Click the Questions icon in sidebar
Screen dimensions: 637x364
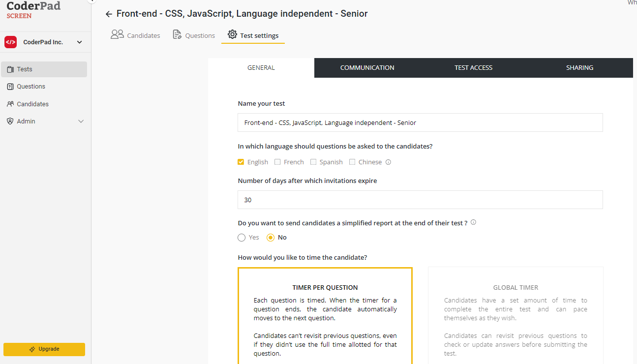[10, 87]
